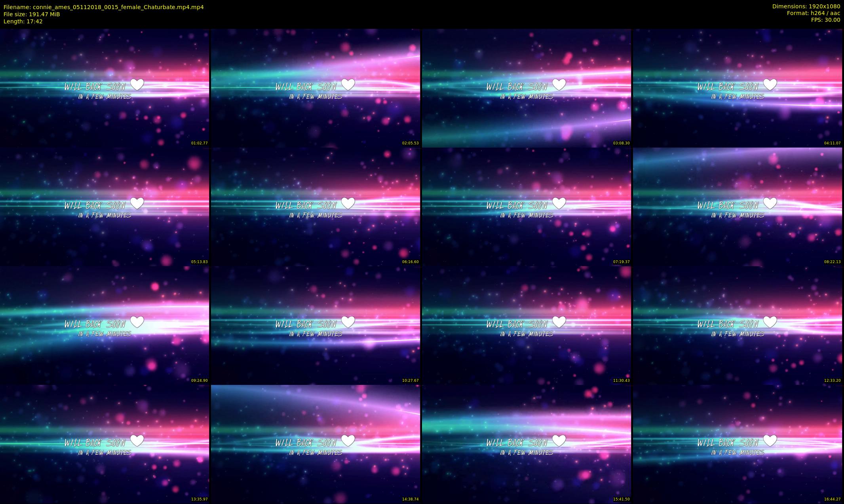The width and height of the screenshot is (844, 504).
Task: Open the thumbnail timestamped 08:22.13
Action: tap(738, 207)
